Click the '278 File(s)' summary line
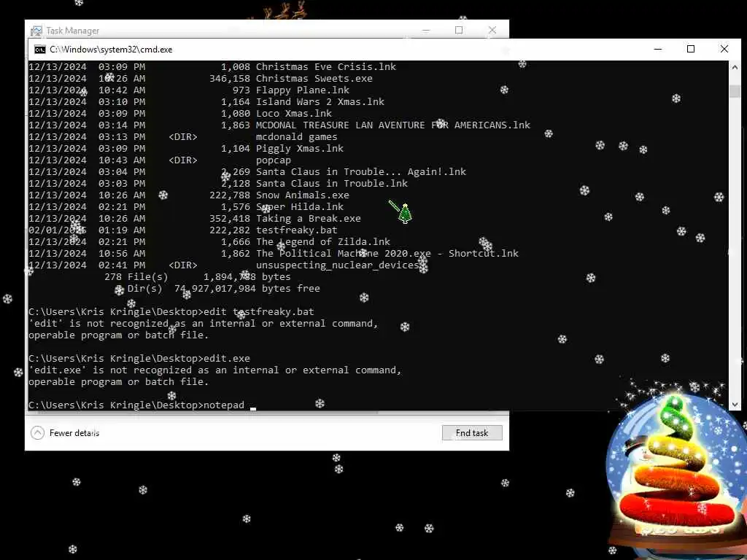Image resolution: width=747 pixels, height=560 pixels. (197, 276)
